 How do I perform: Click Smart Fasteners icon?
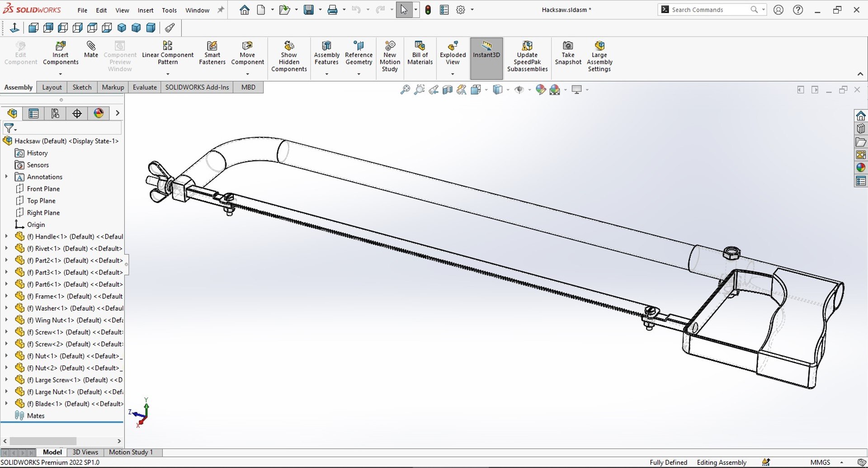[x=212, y=53]
